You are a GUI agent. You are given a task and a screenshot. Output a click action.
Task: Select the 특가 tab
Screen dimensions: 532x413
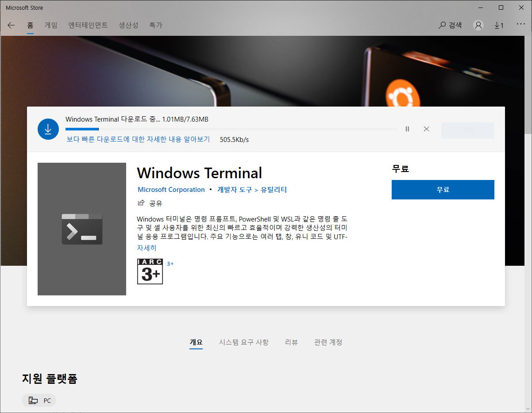pos(156,25)
